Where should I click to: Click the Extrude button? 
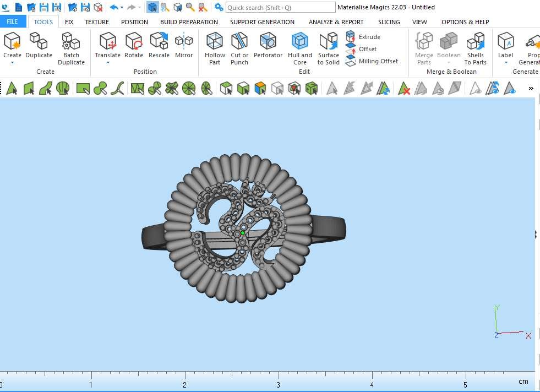(363, 37)
